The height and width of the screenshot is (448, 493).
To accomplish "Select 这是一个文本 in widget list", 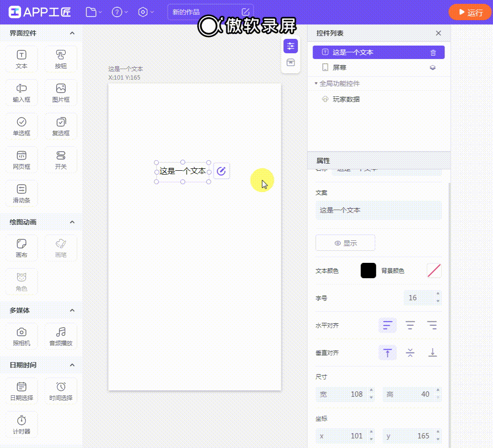I will tap(378, 52).
